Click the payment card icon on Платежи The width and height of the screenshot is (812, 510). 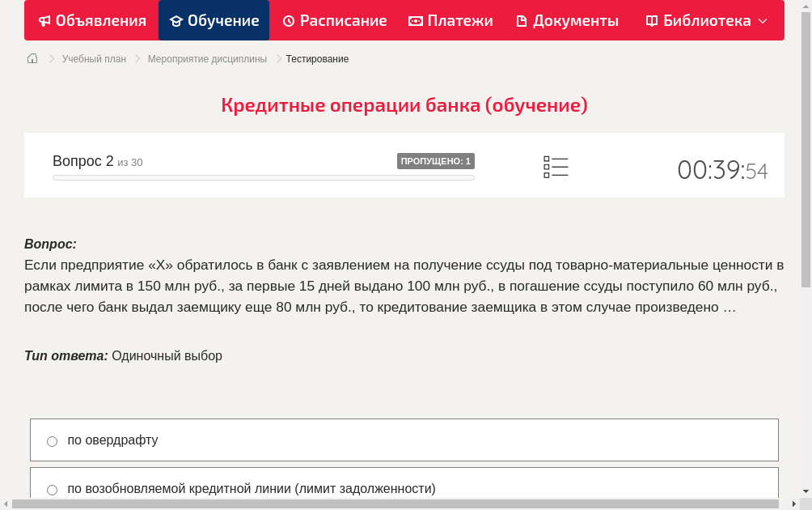(414, 20)
